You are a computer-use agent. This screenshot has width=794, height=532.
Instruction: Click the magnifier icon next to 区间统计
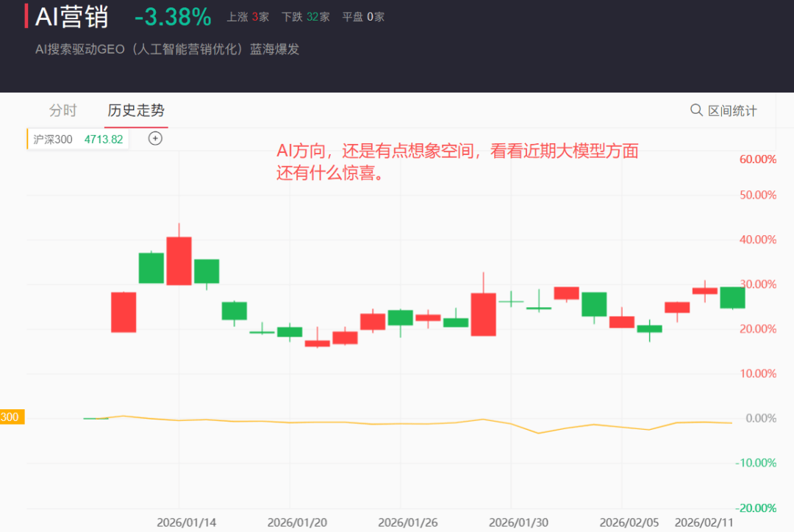pyautogui.click(x=696, y=110)
